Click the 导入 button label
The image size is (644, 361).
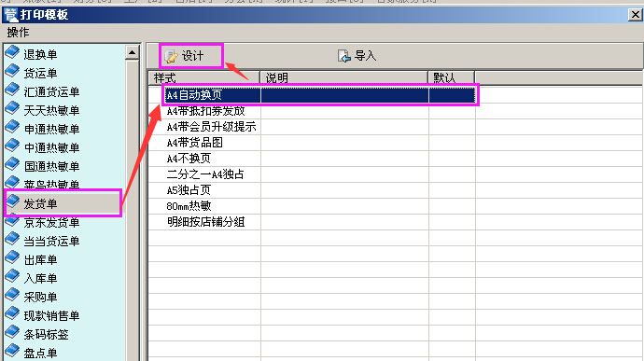366,56
